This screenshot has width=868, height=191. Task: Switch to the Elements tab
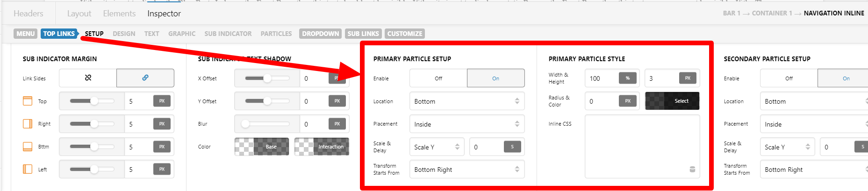pyautogui.click(x=119, y=14)
